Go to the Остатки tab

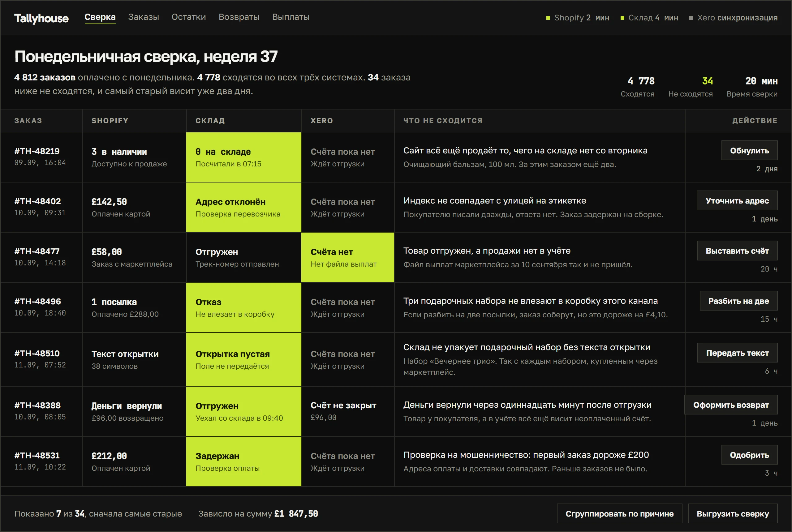189,17
